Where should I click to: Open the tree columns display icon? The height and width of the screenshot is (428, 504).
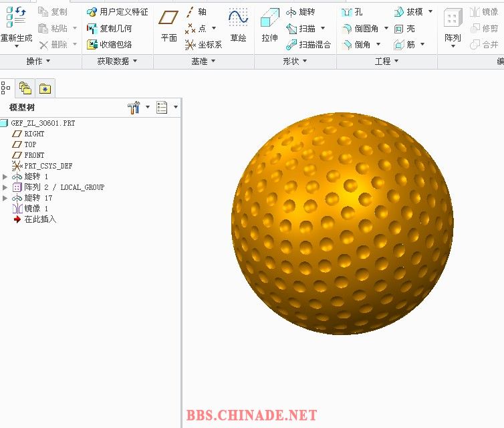162,107
